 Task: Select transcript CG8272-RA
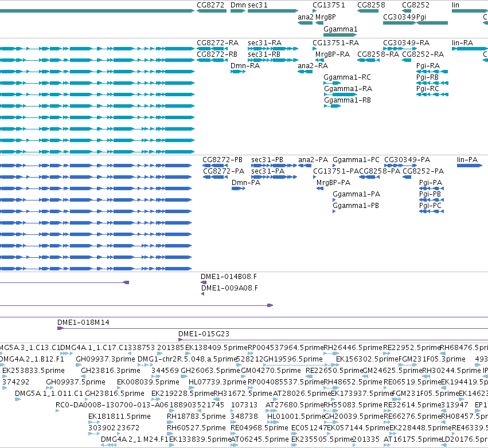click(x=217, y=43)
